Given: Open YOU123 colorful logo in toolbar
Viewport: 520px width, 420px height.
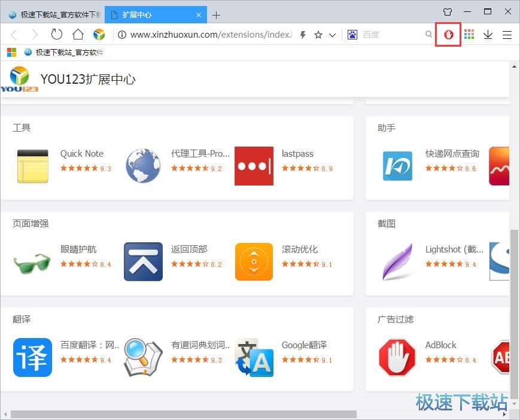Looking at the screenshot, I should [99, 34].
